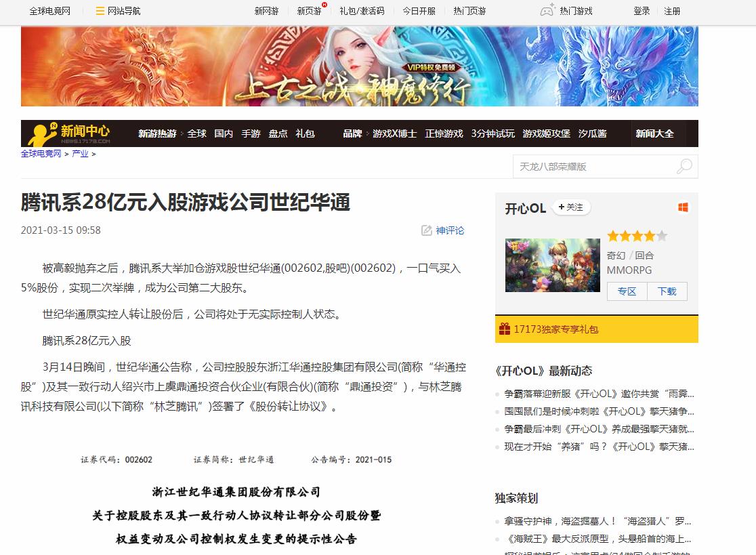756x555 pixels.
Task: Click the 开心OL game title
Action: [526, 208]
